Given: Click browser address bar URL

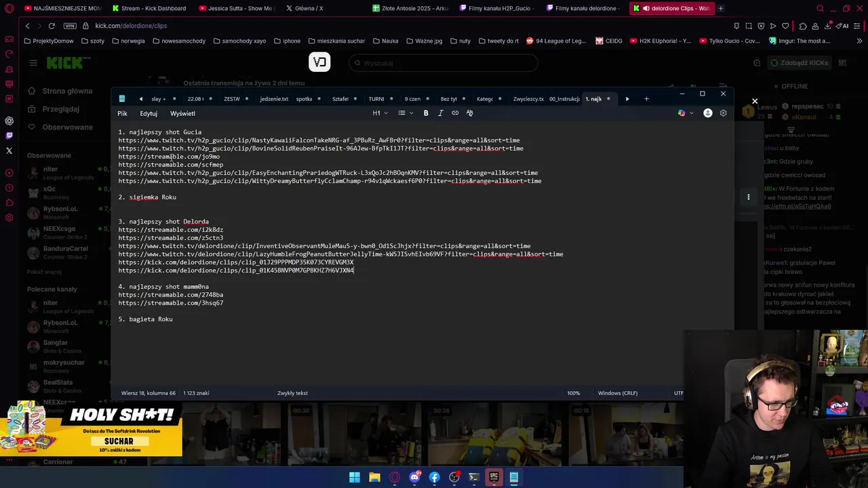Looking at the screenshot, I should tap(131, 26).
